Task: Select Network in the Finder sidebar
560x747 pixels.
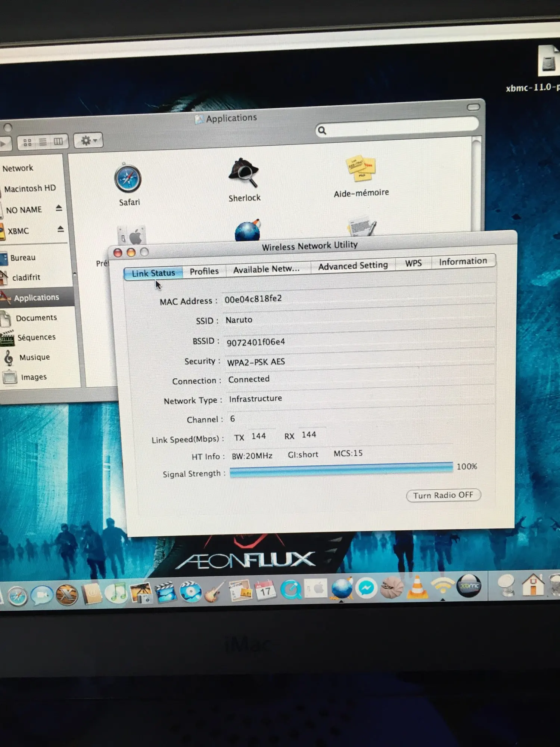Action: (18, 168)
